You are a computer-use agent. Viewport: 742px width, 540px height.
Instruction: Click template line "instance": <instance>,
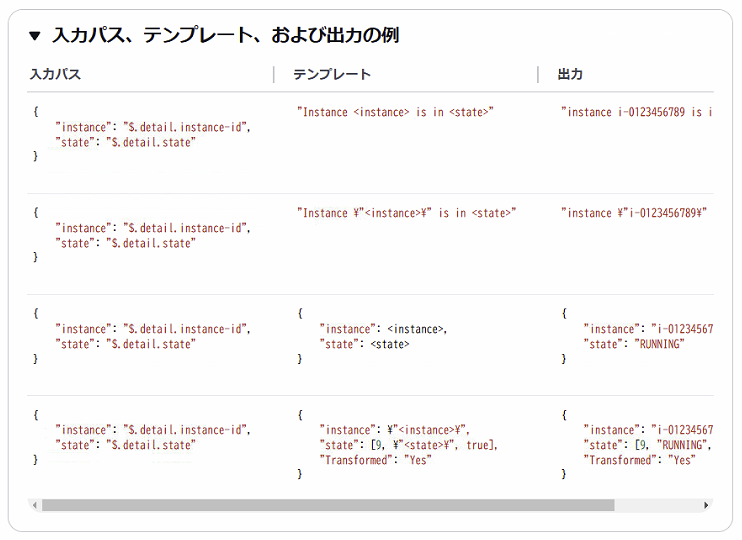click(383, 329)
